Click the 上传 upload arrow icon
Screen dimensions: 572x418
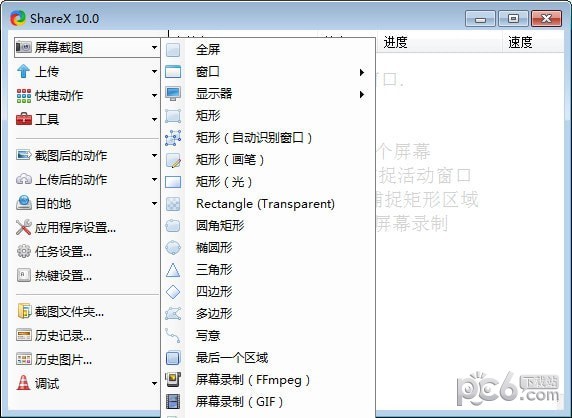23,71
